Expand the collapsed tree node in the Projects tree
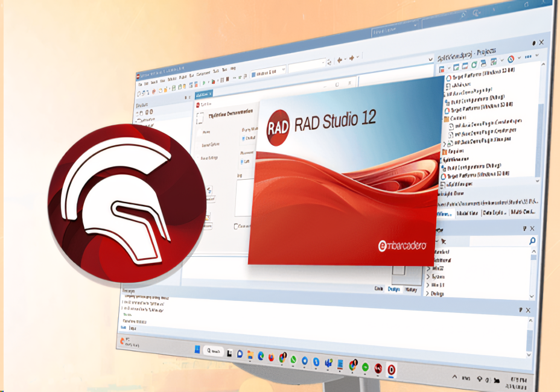Image resolution: width=560 pixels, height=392 pixels. pyautogui.click(x=445, y=144)
